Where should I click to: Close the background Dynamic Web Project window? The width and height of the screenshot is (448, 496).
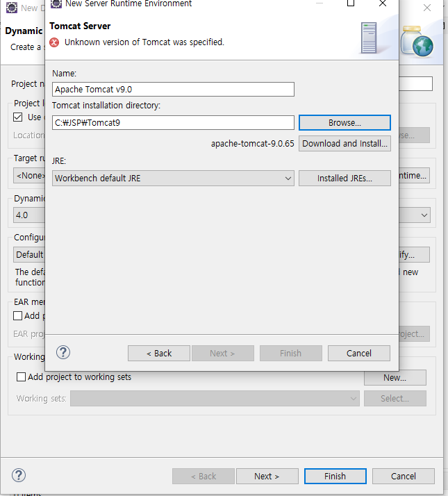coord(427,8)
